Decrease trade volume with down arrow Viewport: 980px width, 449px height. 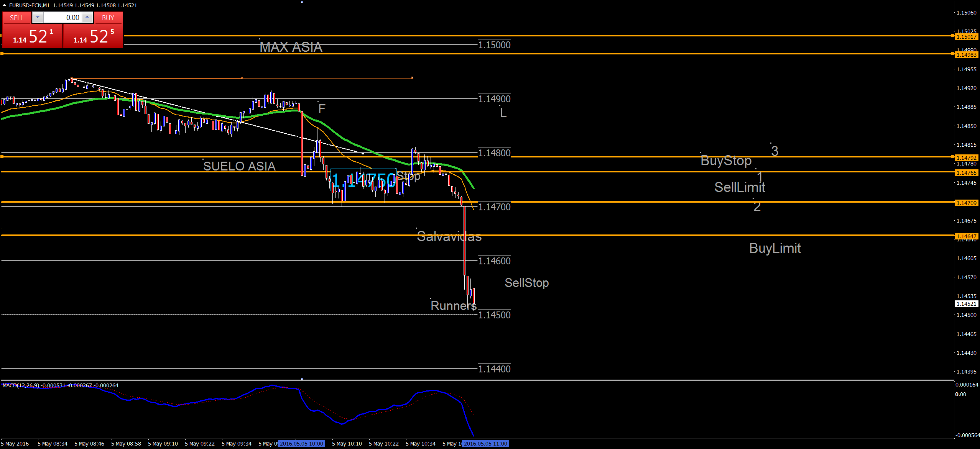38,17
